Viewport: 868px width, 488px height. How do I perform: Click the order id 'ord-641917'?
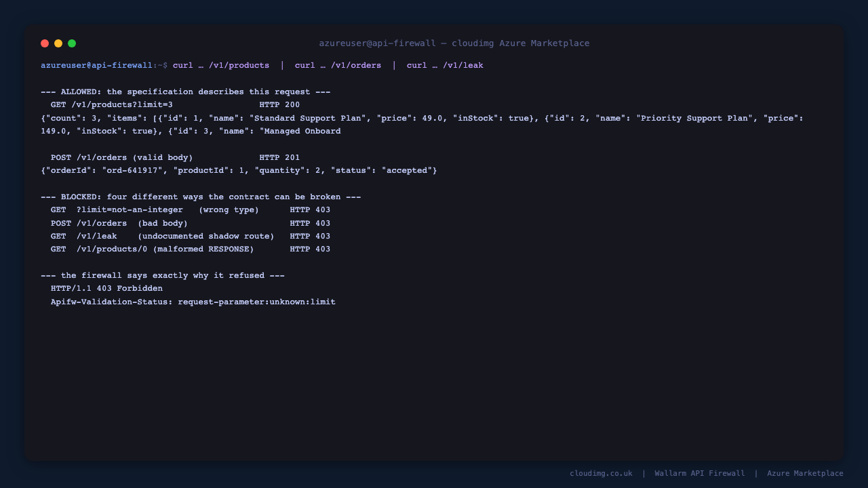click(x=132, y=171)
